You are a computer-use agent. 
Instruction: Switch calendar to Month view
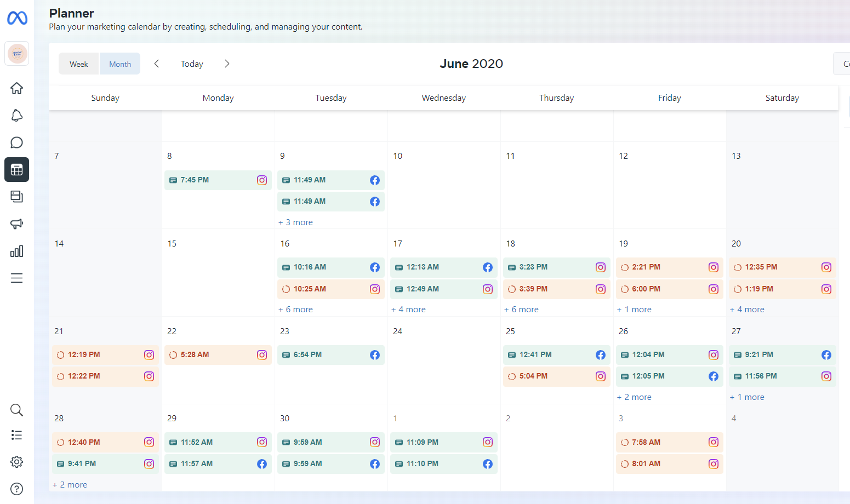click(x=120, y=64)
